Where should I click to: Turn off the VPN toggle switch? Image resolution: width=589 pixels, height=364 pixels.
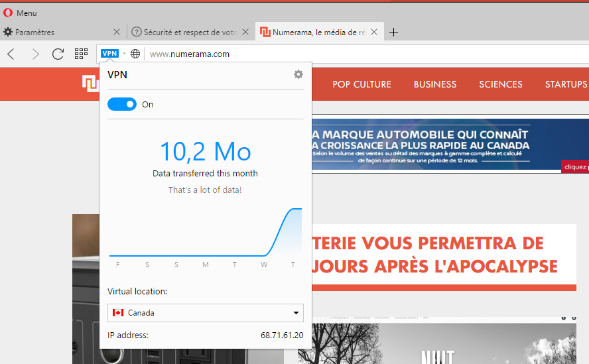point(121,105)
